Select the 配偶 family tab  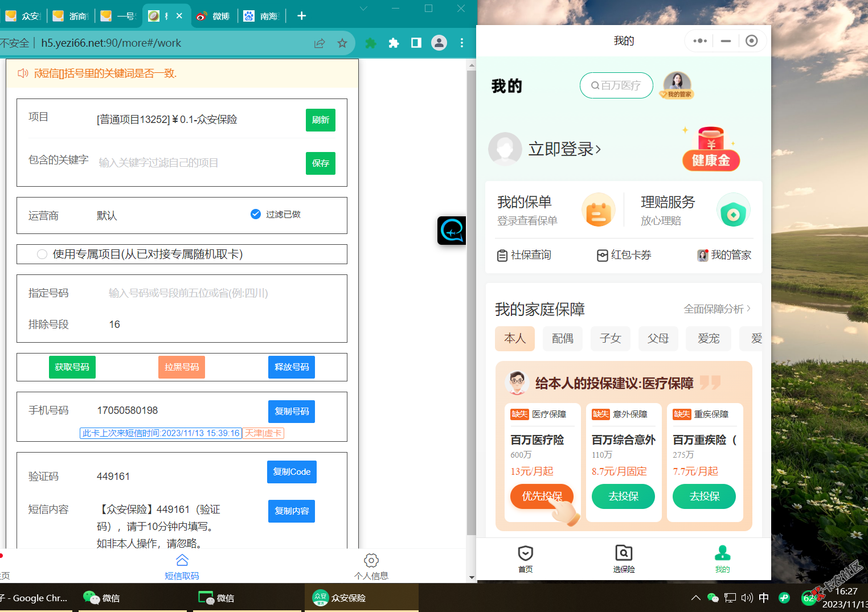click(x=563, y=339)
